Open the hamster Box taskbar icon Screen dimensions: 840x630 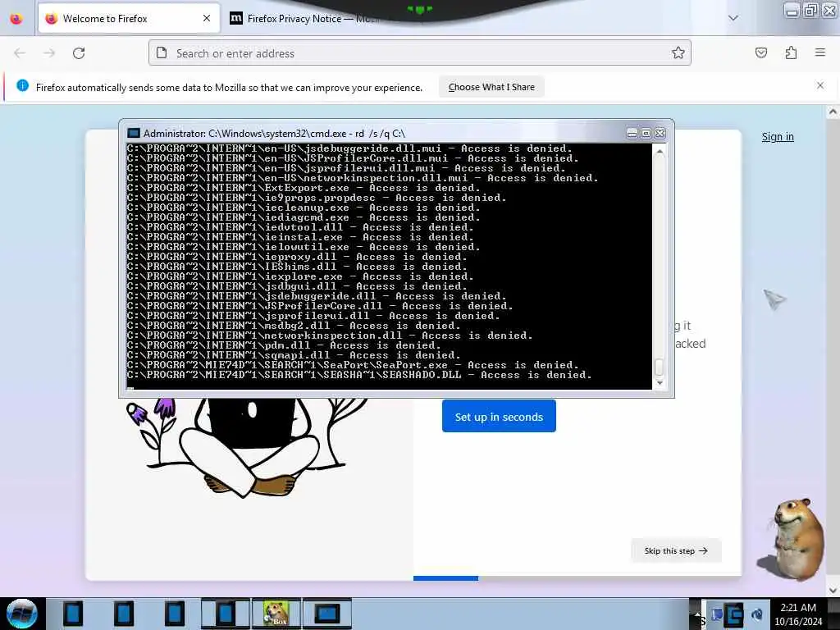coord(276,614)
